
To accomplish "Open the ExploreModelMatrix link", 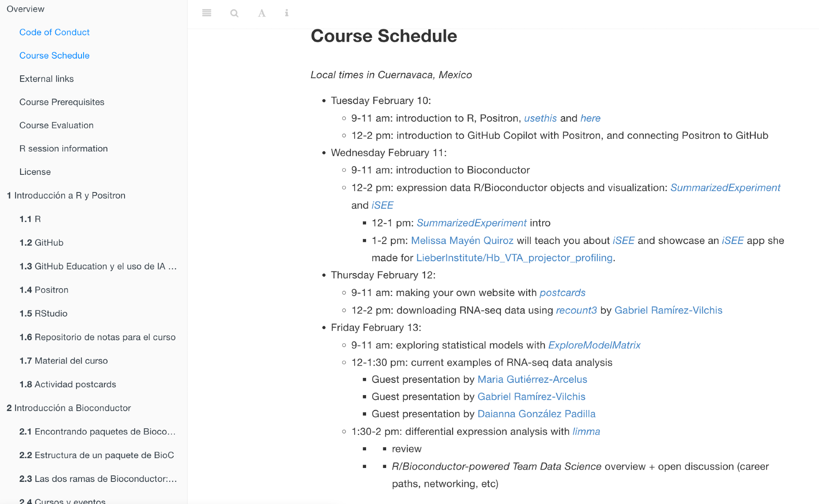I will click(594, 345).
